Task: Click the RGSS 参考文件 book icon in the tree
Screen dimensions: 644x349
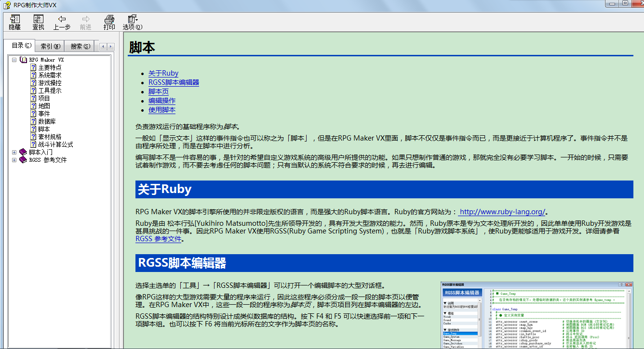Action: click(x=23, y=160)
